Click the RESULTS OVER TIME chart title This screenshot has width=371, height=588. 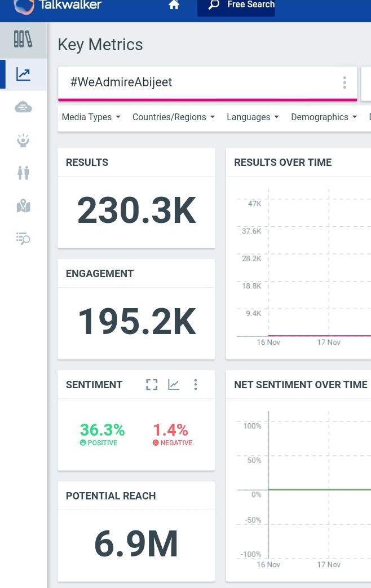pos(283,163)
